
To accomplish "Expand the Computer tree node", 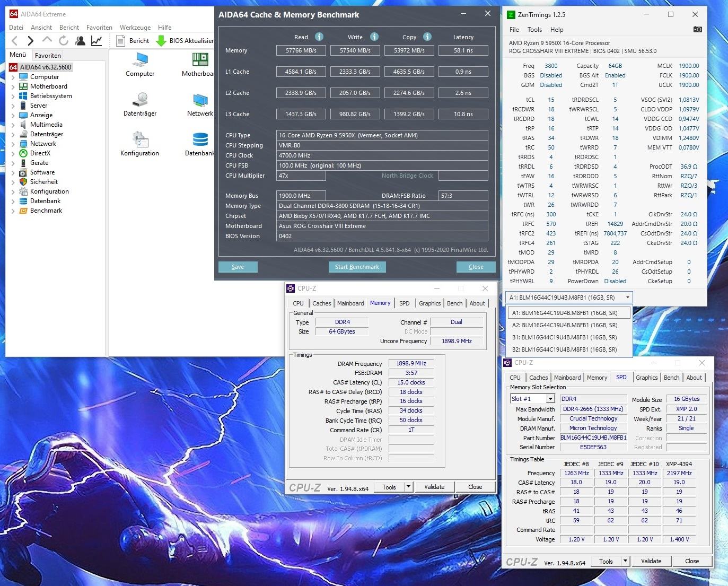I will click(x=13, y=77).
